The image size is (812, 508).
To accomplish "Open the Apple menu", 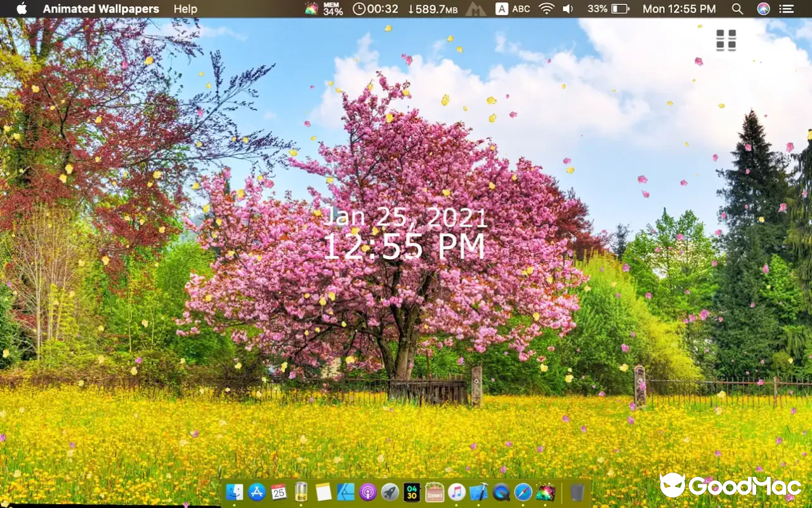I will point(20,9).
